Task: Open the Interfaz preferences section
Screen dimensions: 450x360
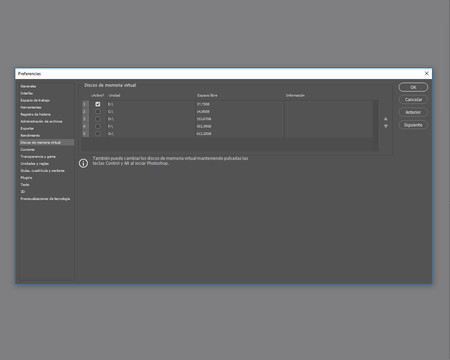Action: [x=27, y=93]
